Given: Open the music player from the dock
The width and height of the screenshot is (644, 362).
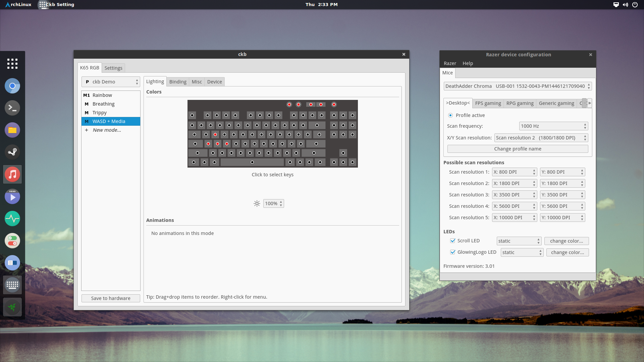Looking at the screenshot, I should (12, 174).
